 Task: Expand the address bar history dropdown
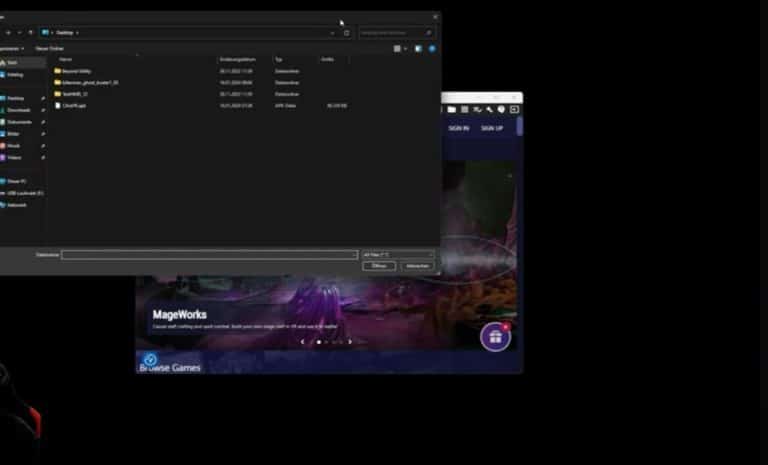point(333,32)
